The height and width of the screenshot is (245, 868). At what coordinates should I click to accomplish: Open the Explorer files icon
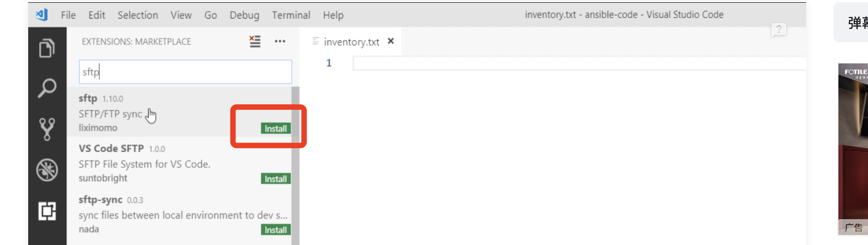(47, 49)
